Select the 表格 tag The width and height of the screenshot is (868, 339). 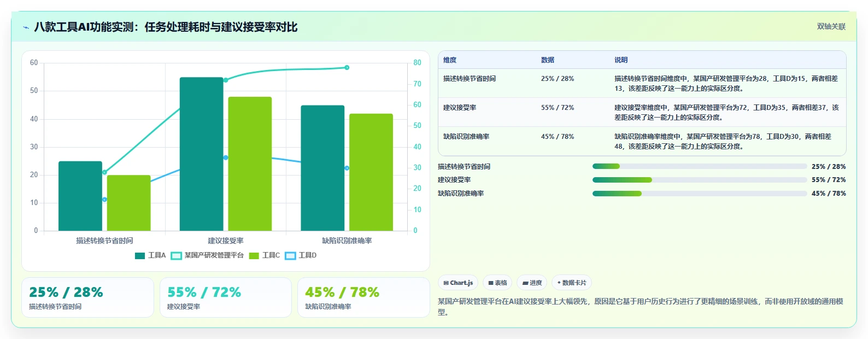tap(497, 283)
